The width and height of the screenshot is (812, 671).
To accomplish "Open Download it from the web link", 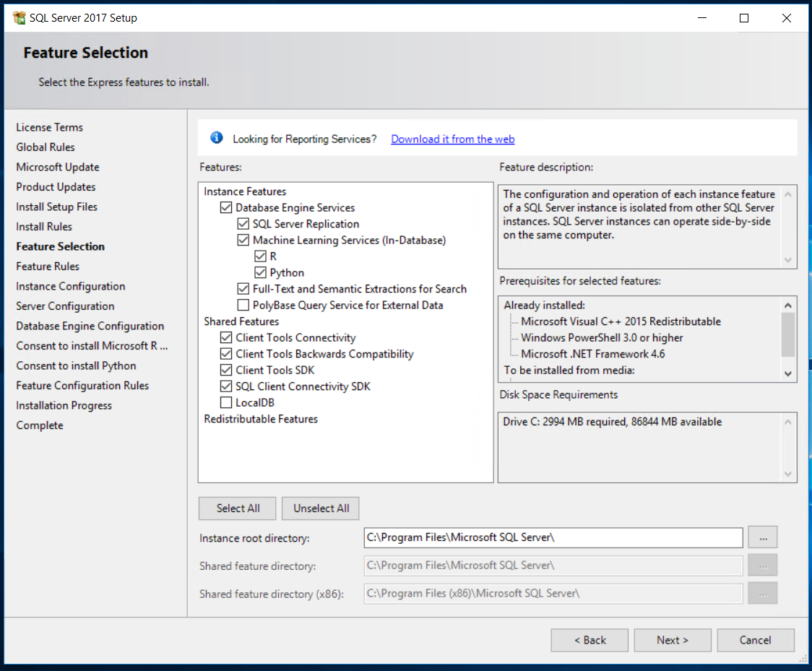I will [453, 139].
